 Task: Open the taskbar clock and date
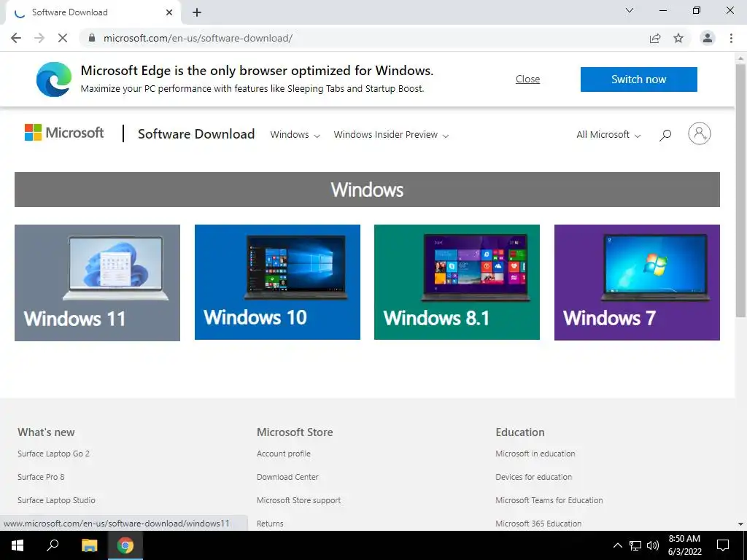pyautogui.click(x=684, y=545)
